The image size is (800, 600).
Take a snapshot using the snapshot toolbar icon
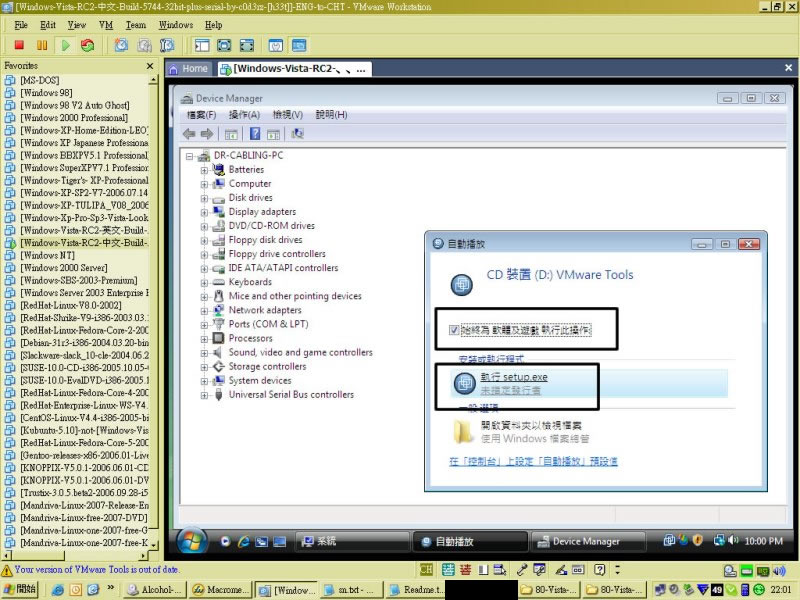pos(121,45)
